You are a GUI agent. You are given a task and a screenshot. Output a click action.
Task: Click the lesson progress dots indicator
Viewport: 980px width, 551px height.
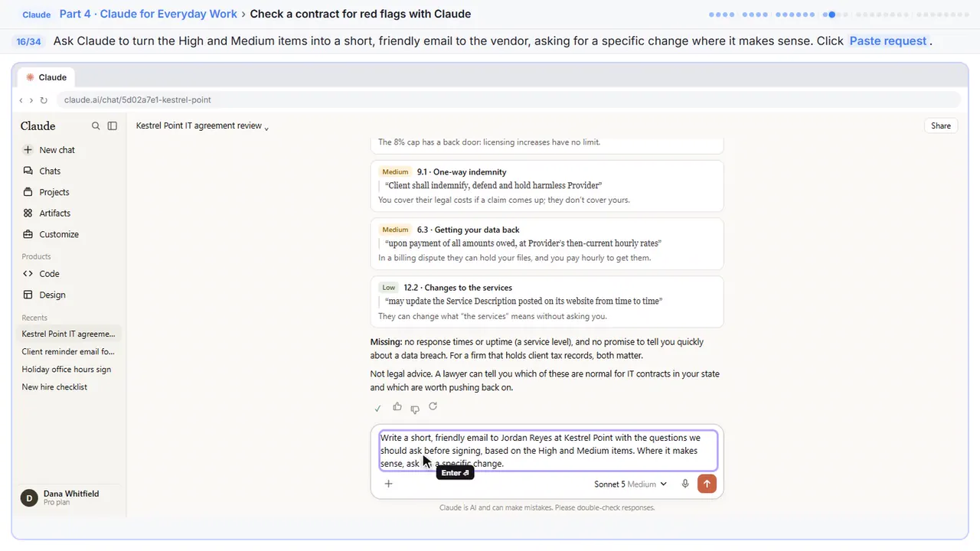point(838,14)
